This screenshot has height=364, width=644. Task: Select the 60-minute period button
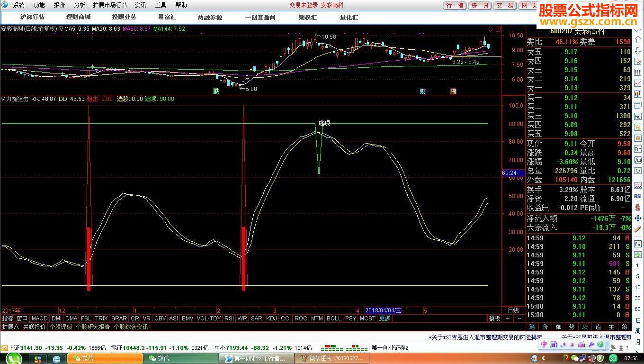pyautogui.click(x=638, y=309)
